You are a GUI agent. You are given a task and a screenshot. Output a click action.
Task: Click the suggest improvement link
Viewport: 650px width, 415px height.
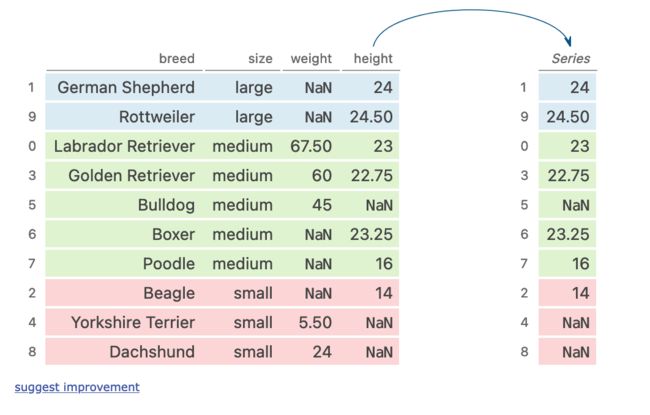pyautogui.click(x=77, y=387)
